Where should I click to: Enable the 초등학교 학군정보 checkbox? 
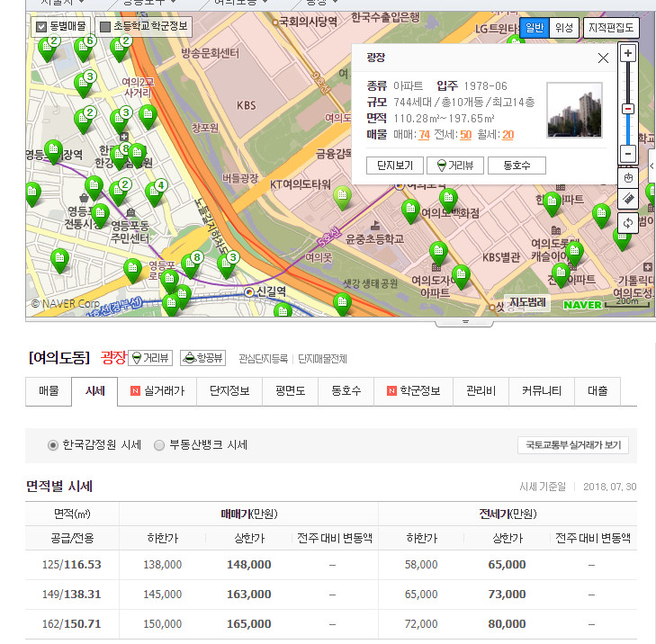[x=105, y=27]
